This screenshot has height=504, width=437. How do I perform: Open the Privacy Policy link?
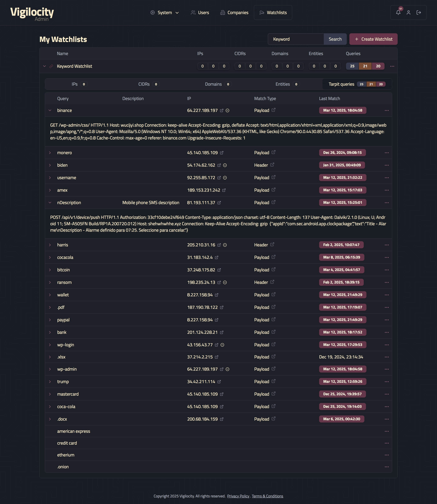click(x=238, y=496)
